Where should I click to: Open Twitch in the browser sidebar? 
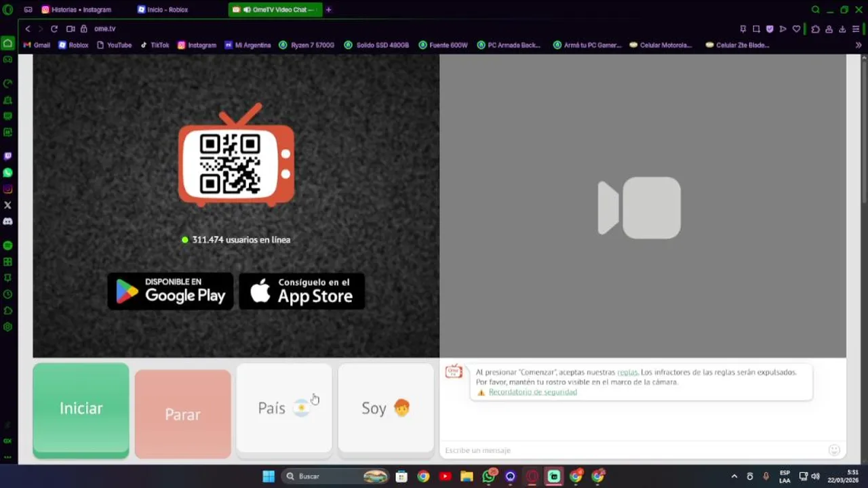[7, 156]
